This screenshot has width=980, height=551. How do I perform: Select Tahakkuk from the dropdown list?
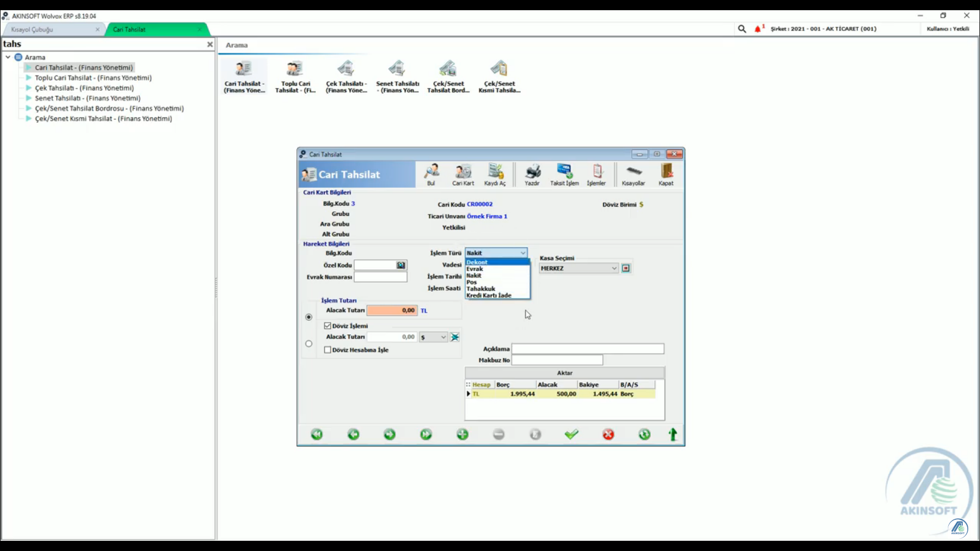point(497,289)
